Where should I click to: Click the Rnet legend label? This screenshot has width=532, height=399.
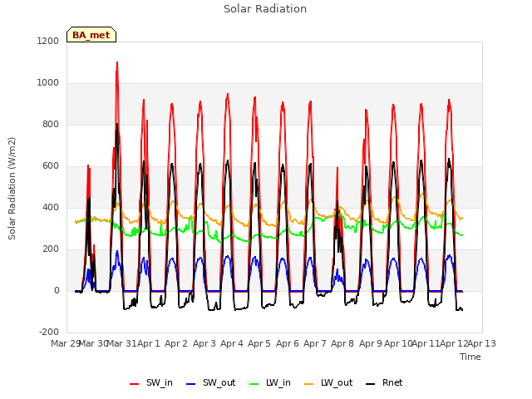pyautogui.click(x=392, y=382)
